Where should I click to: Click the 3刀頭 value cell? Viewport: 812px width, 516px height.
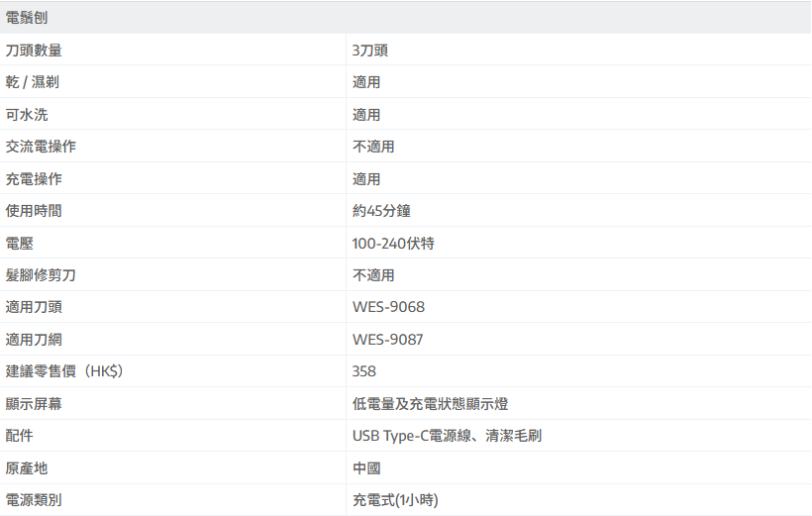(376, 50)
